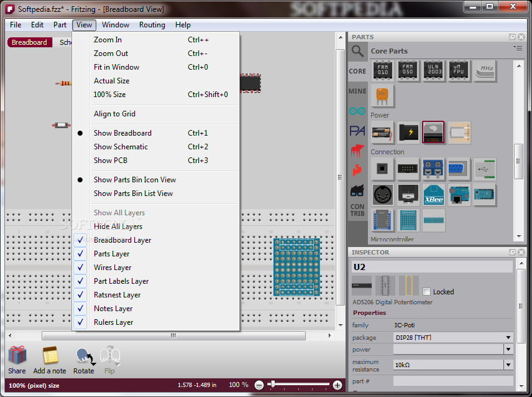Select the blue perfboard part in bin
This screenshot has height=397, width=532.
408,220
